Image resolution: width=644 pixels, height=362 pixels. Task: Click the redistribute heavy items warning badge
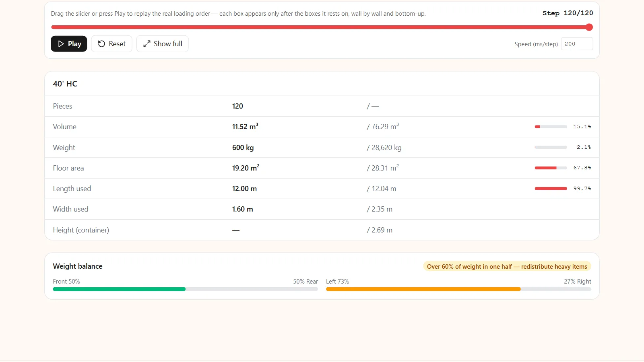tap(507, 267)
